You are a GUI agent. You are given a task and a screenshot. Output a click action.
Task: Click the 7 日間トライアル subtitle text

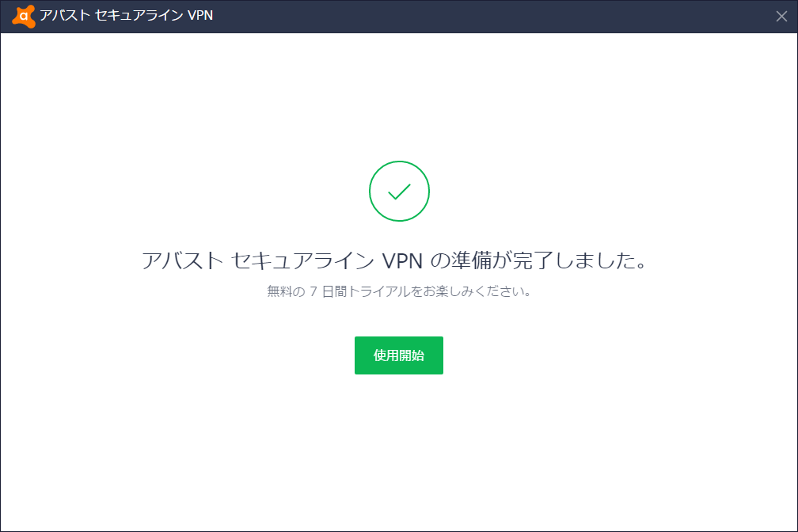(359, 291)
